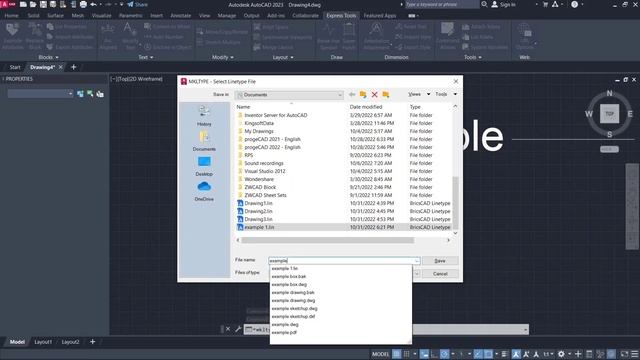Switch to the Layout2 tab

coord(70,342)
